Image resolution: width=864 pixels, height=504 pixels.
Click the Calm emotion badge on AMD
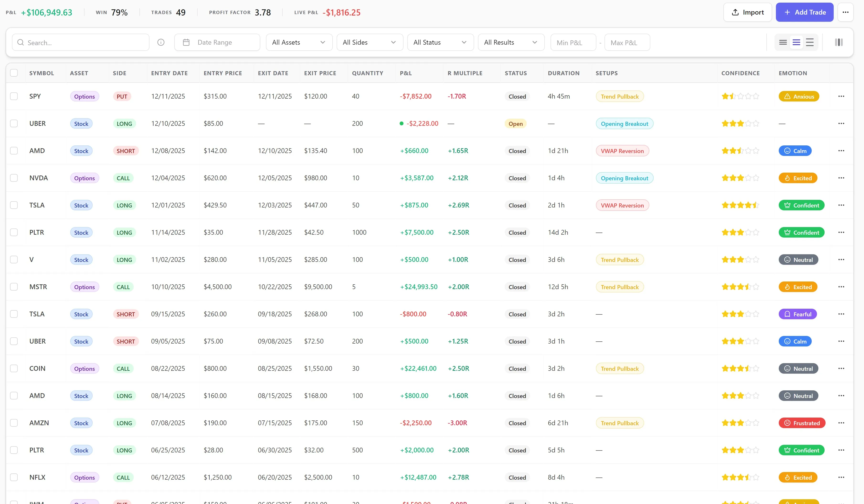pyautogui.click(x=795, y=151)
